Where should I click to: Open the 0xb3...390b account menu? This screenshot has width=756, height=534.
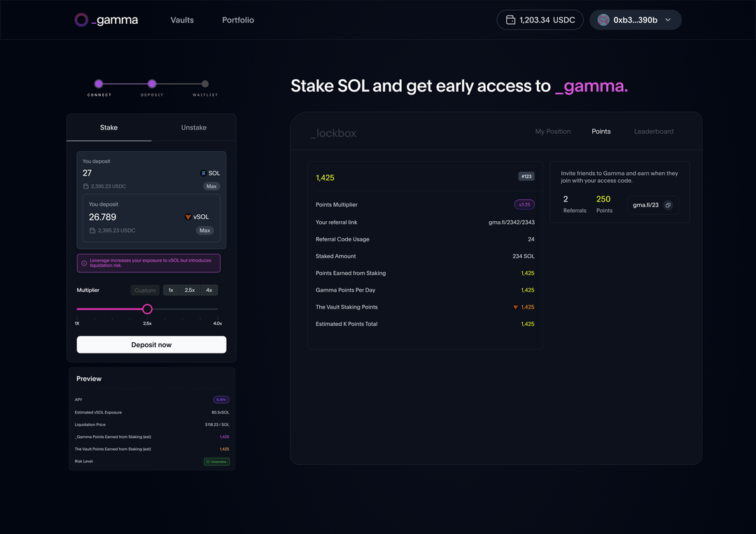click(636, 20)
